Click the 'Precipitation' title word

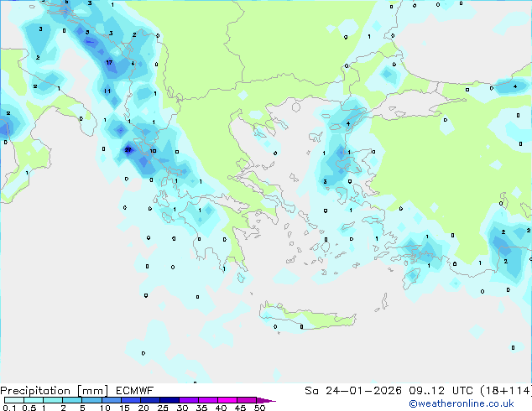pyautogui.click(x=35, y=391)
